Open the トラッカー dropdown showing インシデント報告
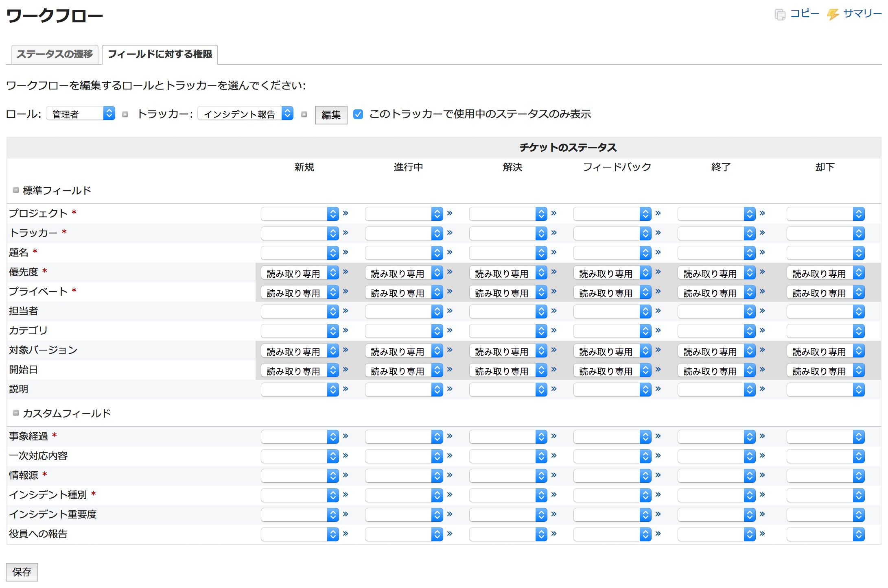 (x=245, y=113)
